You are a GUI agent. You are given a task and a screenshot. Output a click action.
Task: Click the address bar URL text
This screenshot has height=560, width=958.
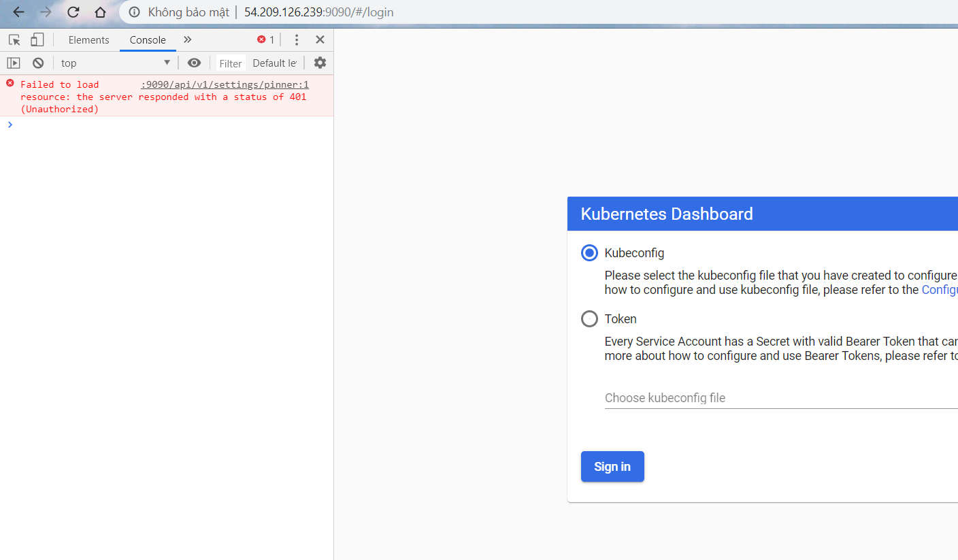click(318, 12)
